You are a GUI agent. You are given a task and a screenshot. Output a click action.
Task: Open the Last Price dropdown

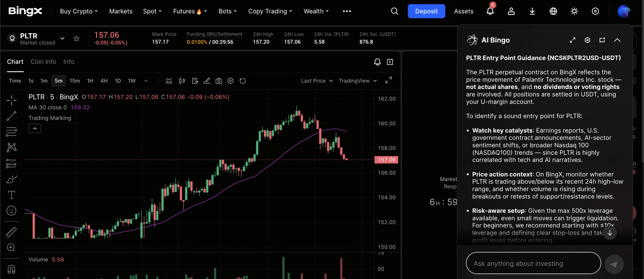coord(316,81)
